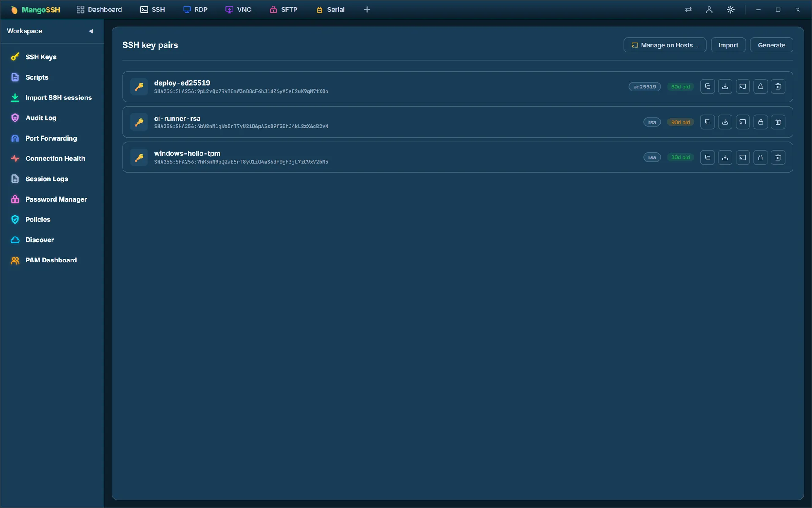Click the MangoSSH logo
Viewport: 812px width, 508px height.
[36, 10]
